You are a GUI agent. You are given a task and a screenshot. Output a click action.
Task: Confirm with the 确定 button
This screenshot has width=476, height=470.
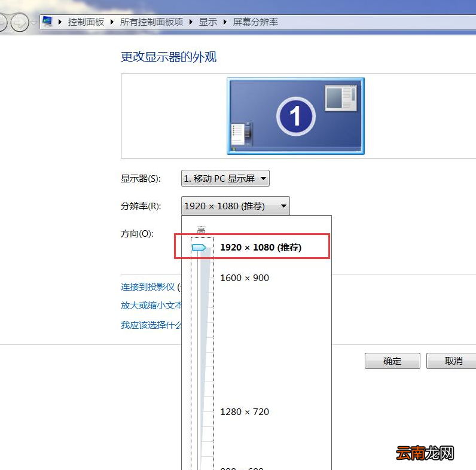392,361
